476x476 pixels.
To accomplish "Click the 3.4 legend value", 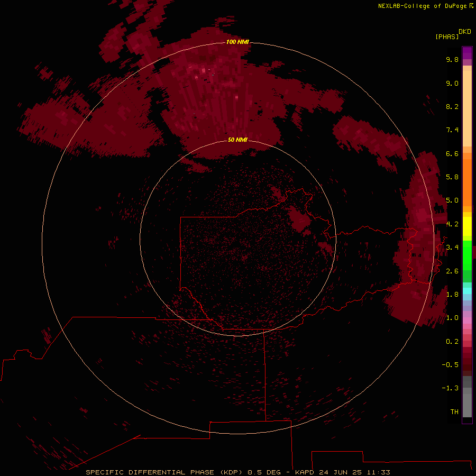I will [x=452, y=248].
